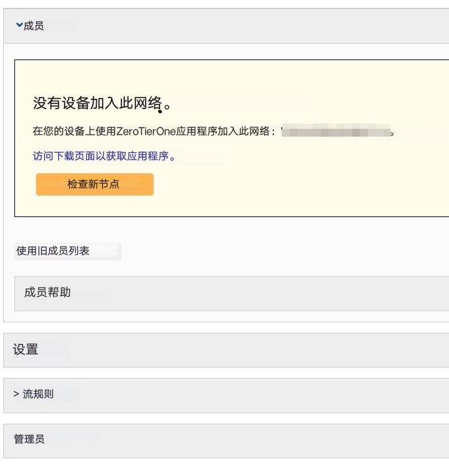Expand the 成员帮助 panel title
This screenshot has width=449, height=476.
[47, 292]
